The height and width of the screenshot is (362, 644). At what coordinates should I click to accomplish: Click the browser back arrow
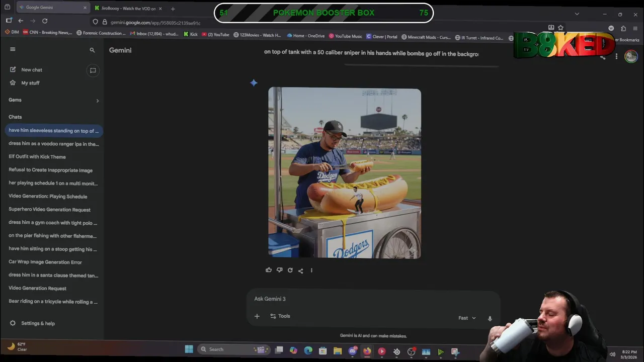tap(21, 21)
